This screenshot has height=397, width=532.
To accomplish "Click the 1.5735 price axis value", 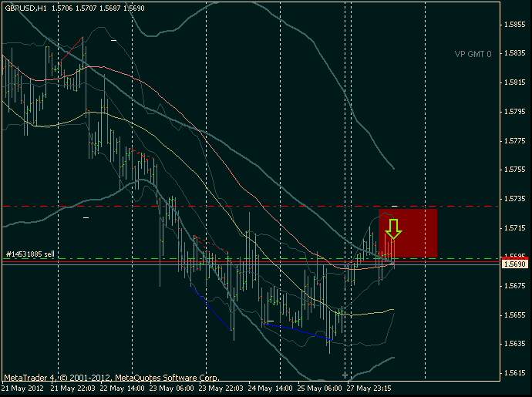I will [515, 199].
